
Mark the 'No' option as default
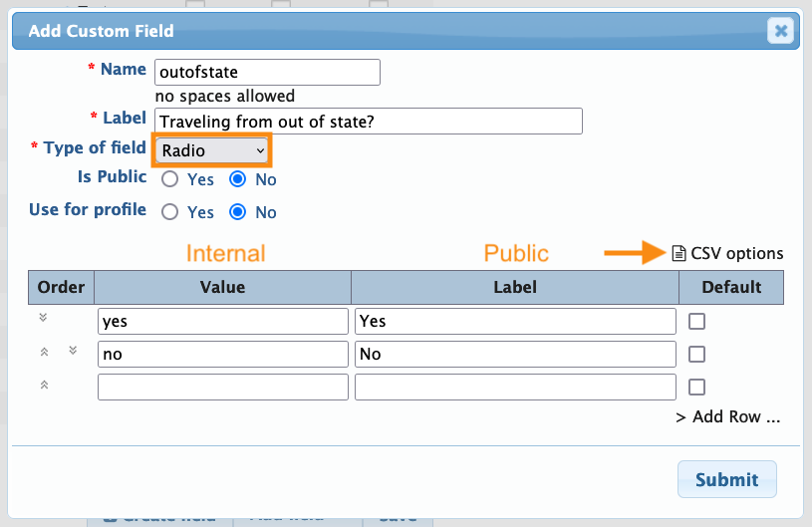point(697,354)
